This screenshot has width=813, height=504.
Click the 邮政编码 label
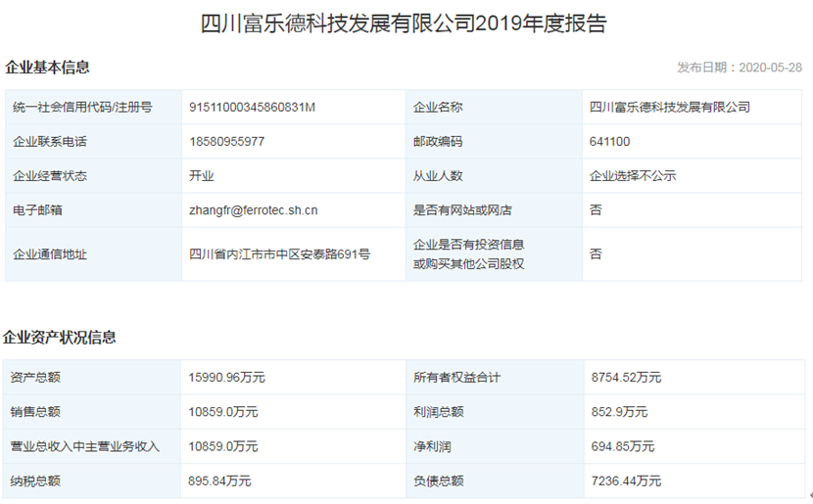(x=438, y=141)
